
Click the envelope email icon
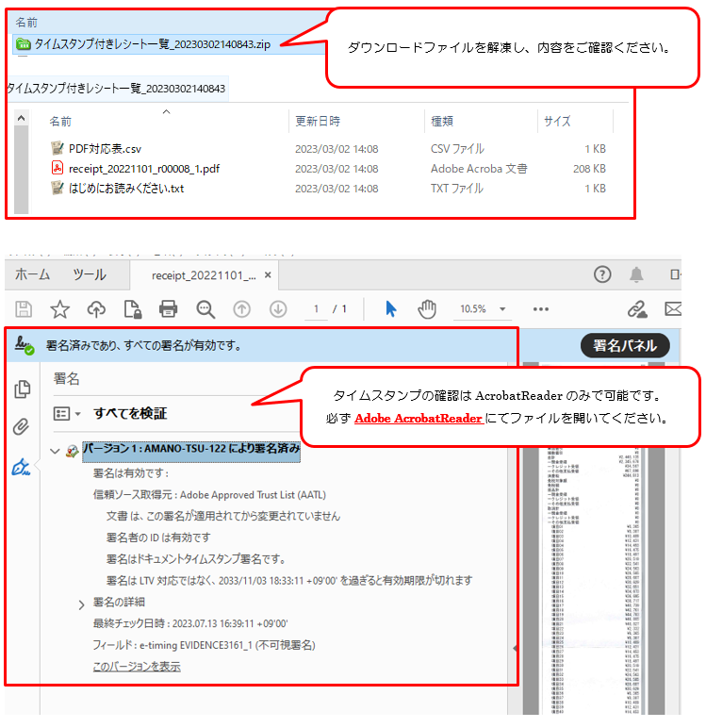pyautogui.click(x=673, y=308)
